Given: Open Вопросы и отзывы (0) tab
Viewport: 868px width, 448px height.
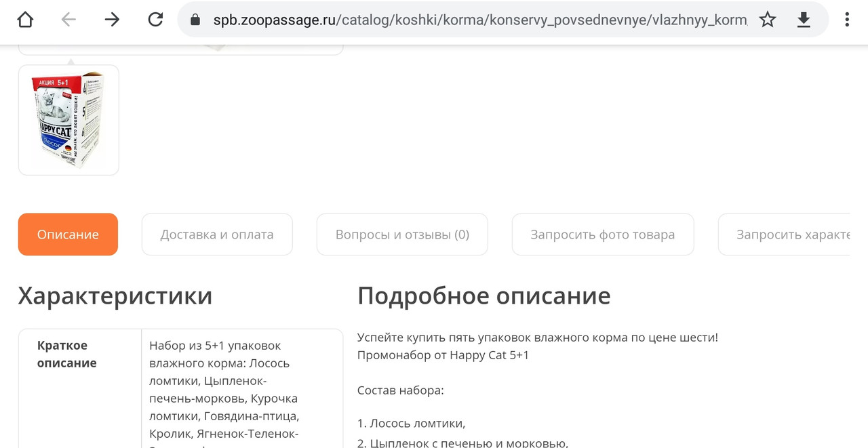Looking at the screenshot, I should click(402, 235).
